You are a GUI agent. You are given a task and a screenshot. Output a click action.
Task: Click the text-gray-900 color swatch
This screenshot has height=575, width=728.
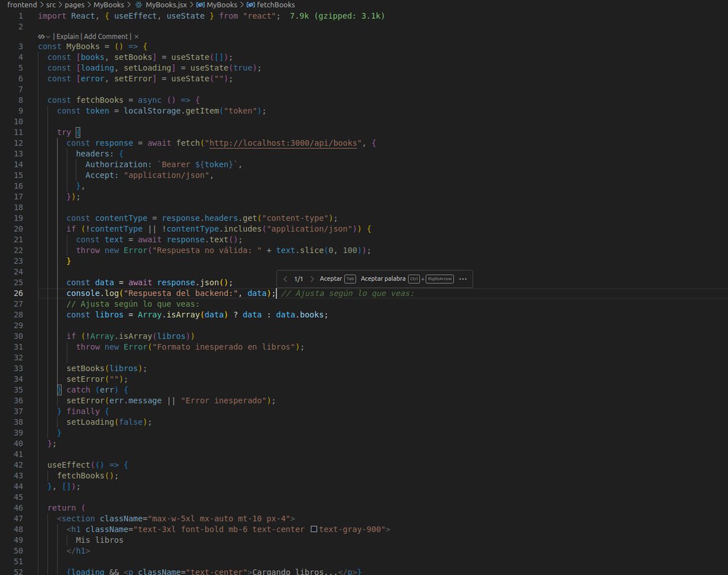coord(314,530)
